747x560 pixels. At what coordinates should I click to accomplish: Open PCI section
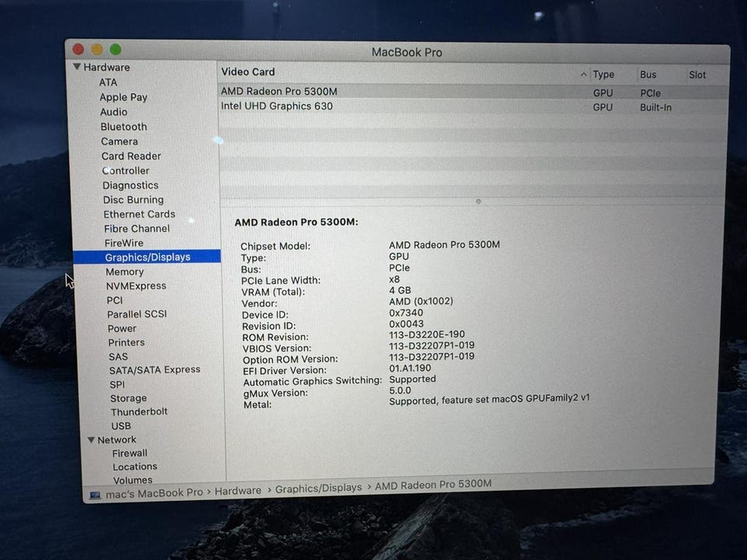(x=115, y=300)
